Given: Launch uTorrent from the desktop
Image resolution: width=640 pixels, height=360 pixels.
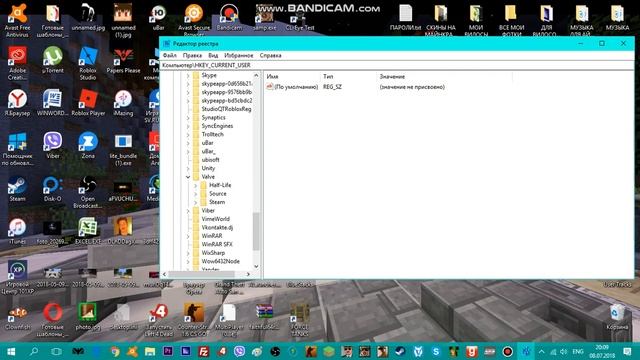Looking at the screenshot, I should click(x=53, y=60).
